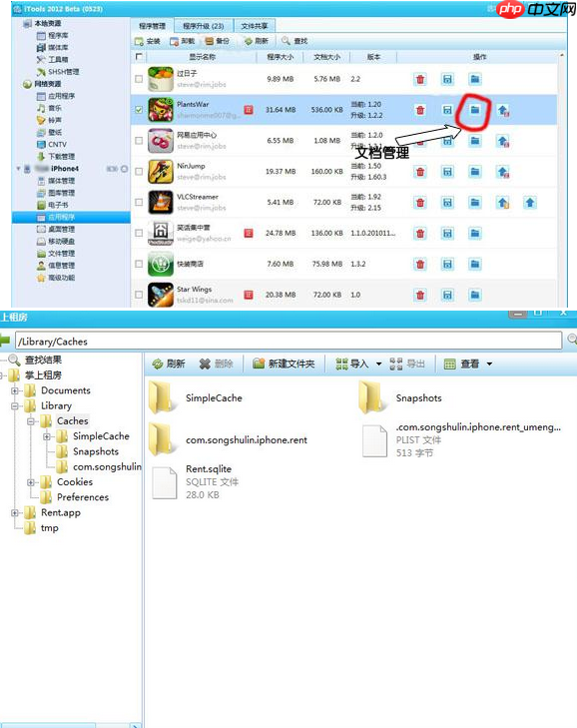Click magnifier icon right of path bar

click(572, 340)
